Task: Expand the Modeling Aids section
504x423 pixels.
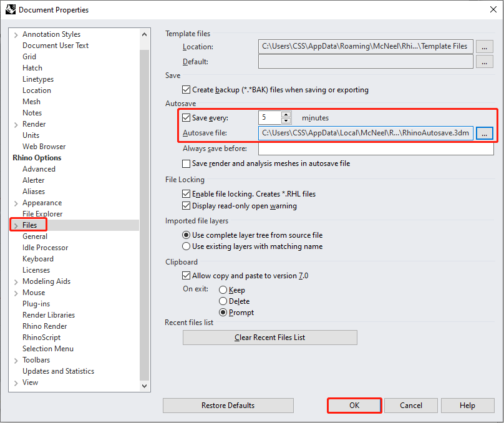Action: point(15,281)
